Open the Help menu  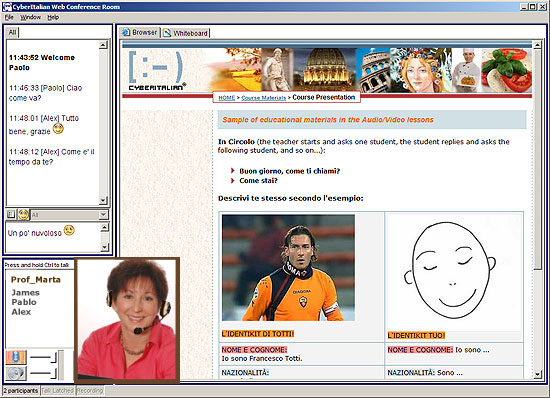(53, 17)
